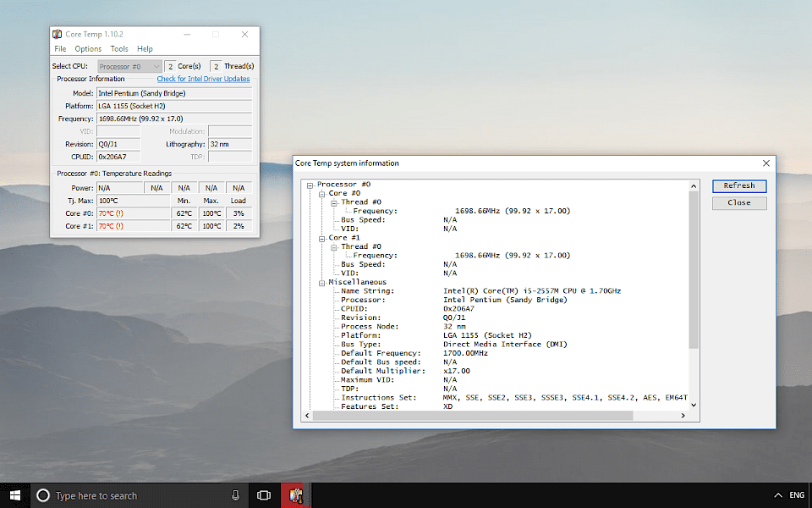Click the Cortana circle icon in the taskbar
Screen dimensions: 812x508
pos(43,495)
